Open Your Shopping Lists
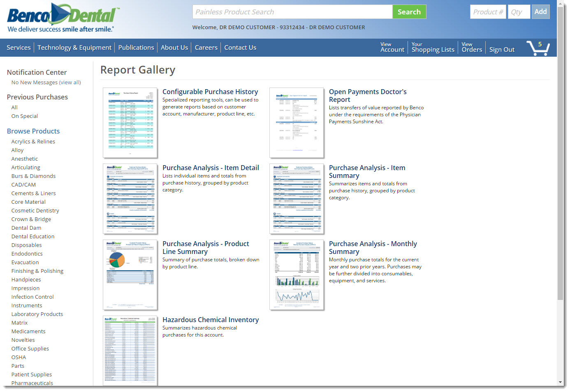The height and width of the screenshot is (392, 570). [x=433, y=48]
